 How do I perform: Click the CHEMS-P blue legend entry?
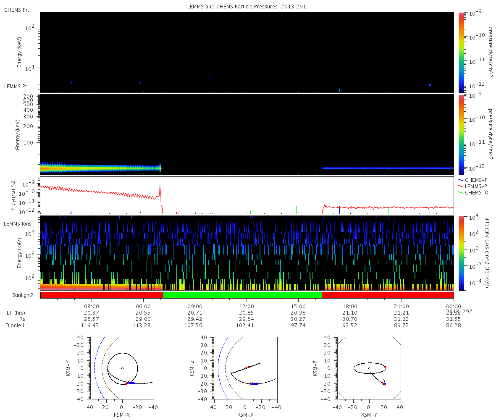(473, 180)
